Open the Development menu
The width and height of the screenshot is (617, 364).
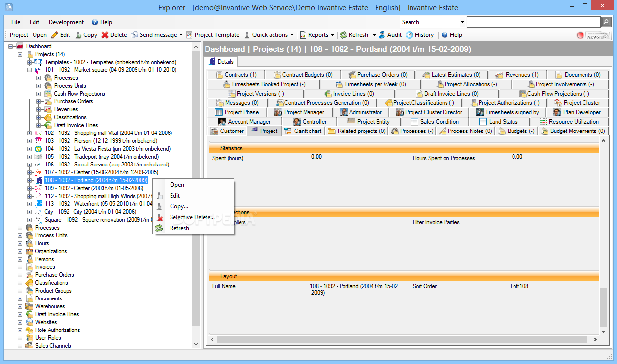click(x=66, y=22)
